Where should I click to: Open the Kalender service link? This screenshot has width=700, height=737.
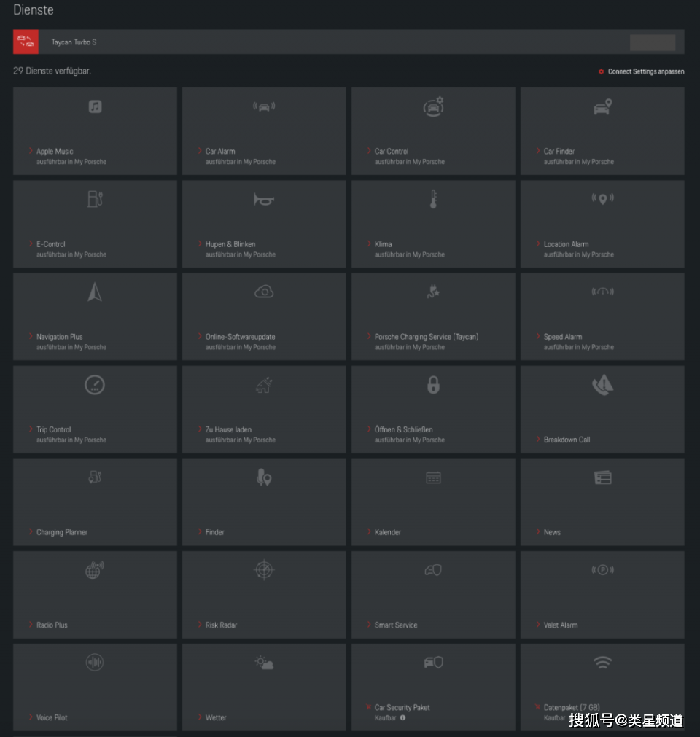point(388,532)
